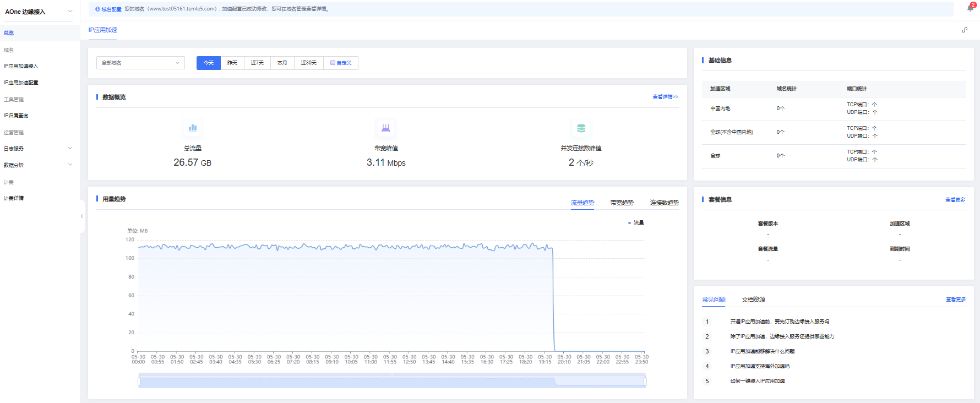Viewport: 980px width, 403px height.
Task: Click the 域名配置 globe icon in banner
Action: (98, 9)
